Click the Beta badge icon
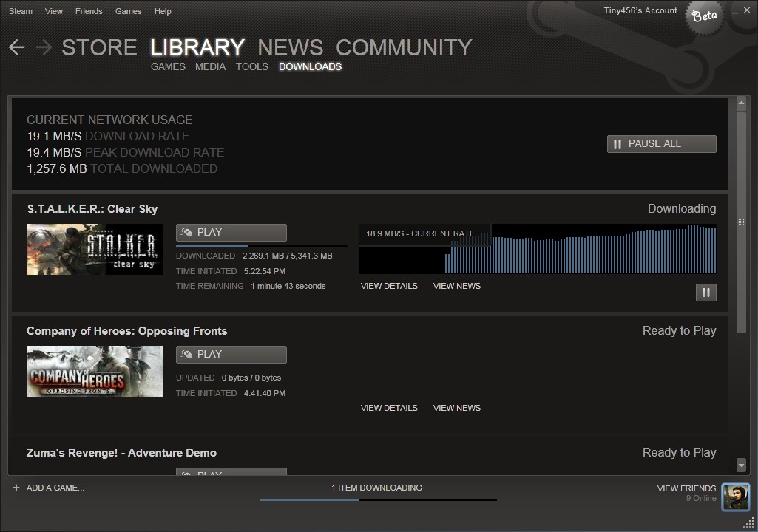The width and height of the screenshot is (758, 532). [703, 16]
